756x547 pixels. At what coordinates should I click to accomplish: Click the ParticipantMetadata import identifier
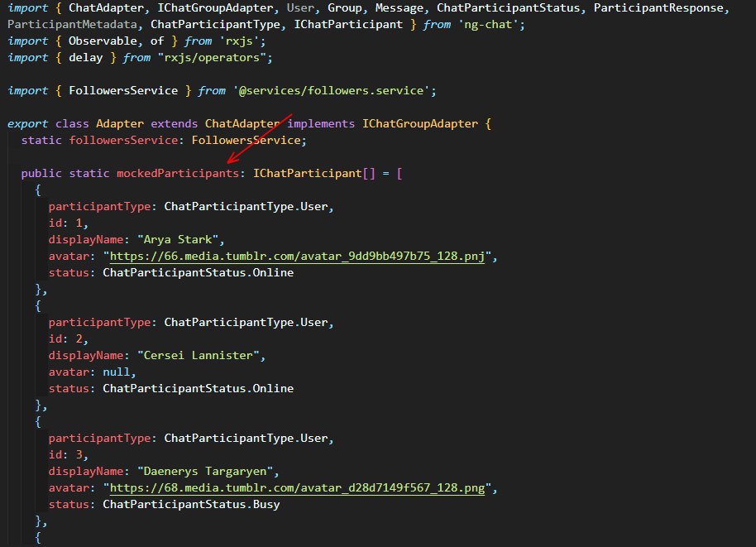tap(72, 24)
